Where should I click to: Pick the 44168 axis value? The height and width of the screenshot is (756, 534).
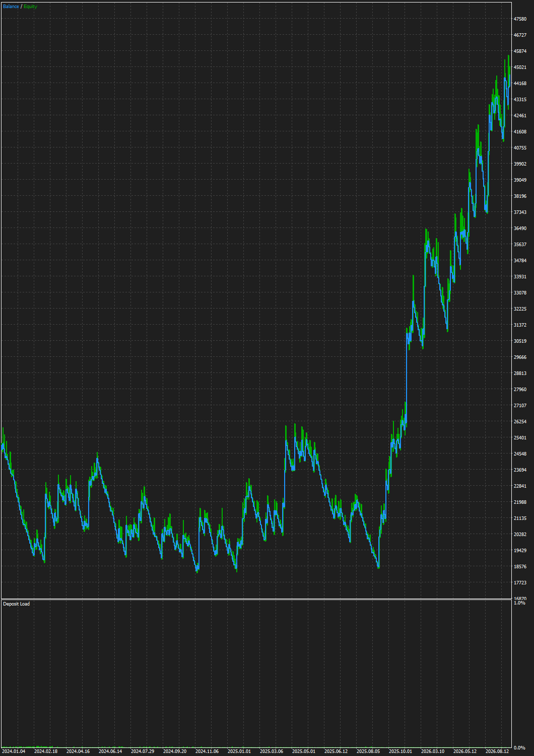pyautogui.click(x=520, y=84)
